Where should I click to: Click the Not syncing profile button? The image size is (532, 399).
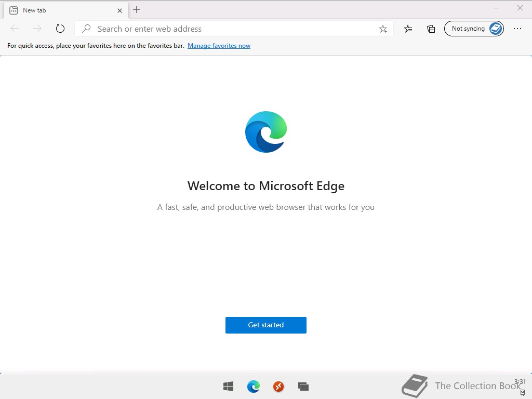coord(474,29)
